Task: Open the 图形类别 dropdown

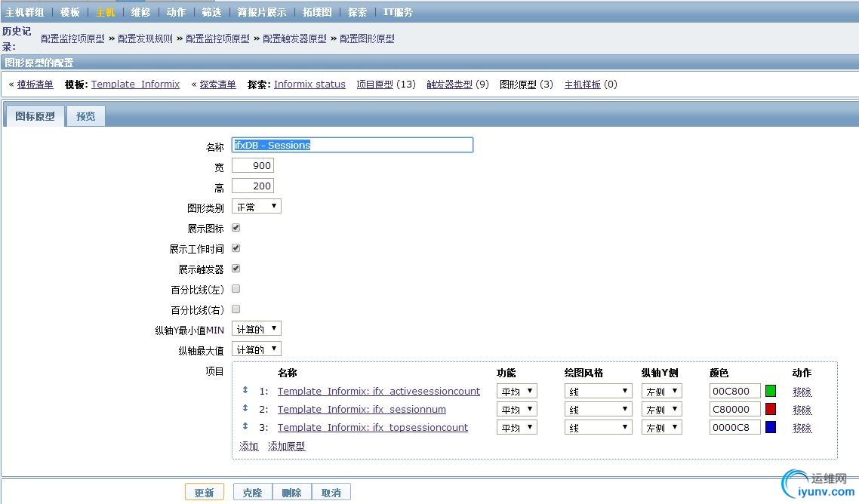Action: (x=257, y=207)
